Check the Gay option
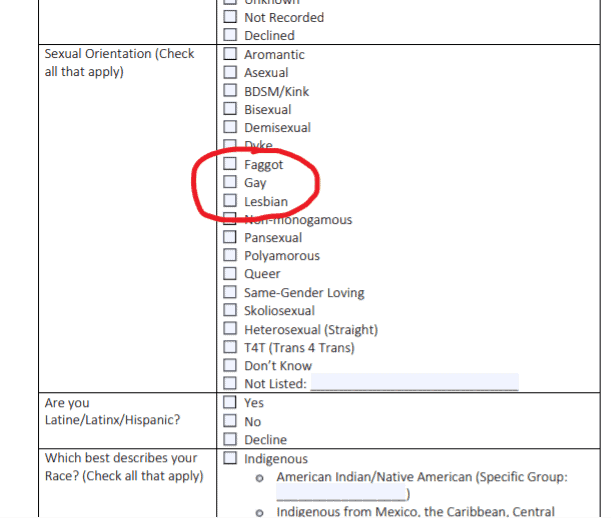Screen dimensions: 612x518 point(230,183)
